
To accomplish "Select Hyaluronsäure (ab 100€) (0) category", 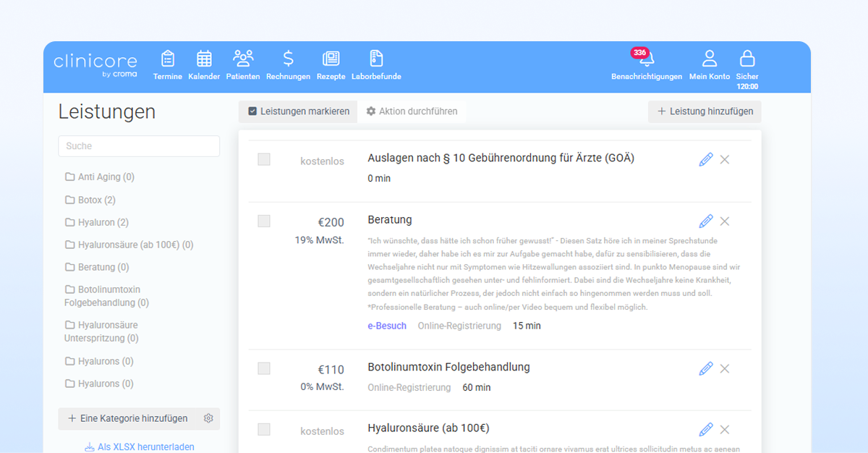I will coord(129,245).
